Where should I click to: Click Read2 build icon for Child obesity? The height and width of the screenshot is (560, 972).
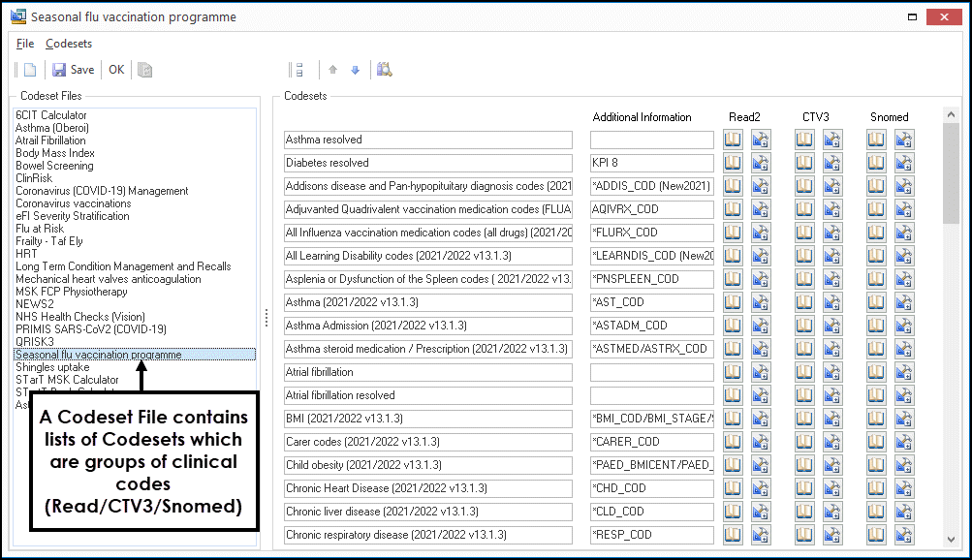tap(761, 465)
